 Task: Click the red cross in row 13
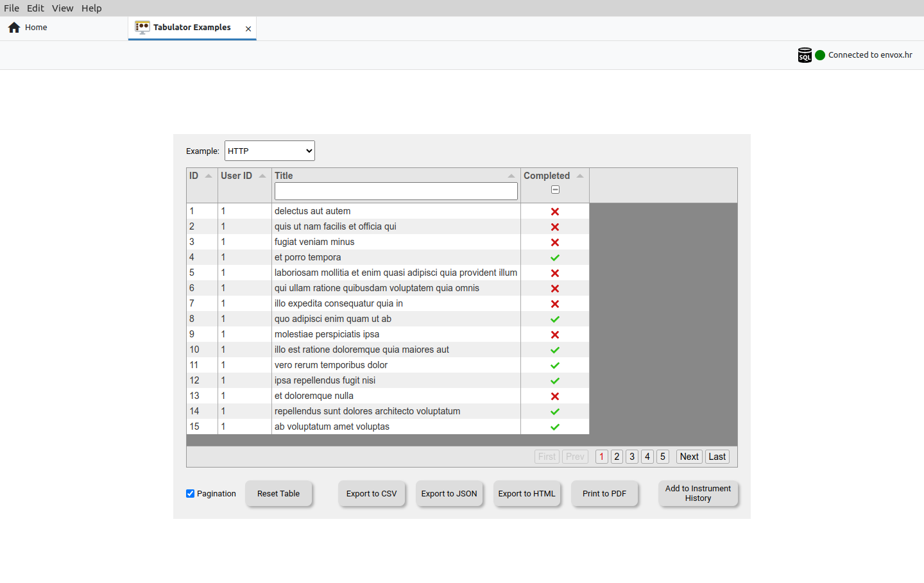[x=555, y=396]
